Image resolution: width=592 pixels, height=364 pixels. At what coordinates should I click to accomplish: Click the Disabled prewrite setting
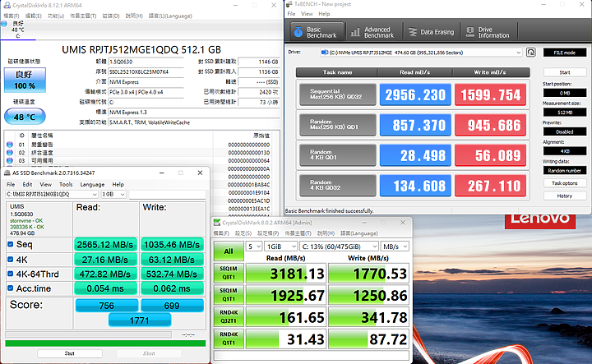coord(564,131)
